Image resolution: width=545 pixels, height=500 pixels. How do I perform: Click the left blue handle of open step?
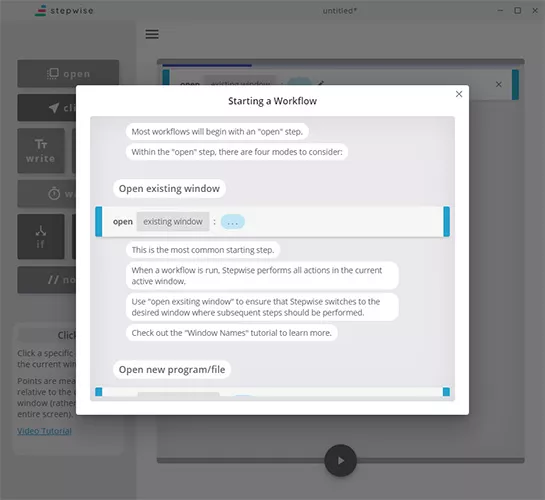99,222
